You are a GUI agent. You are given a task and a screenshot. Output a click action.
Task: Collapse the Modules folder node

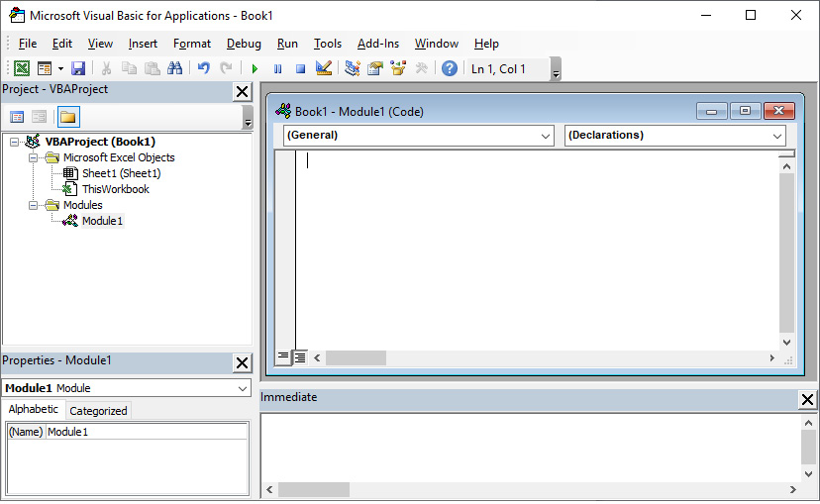tap(33, 205)
